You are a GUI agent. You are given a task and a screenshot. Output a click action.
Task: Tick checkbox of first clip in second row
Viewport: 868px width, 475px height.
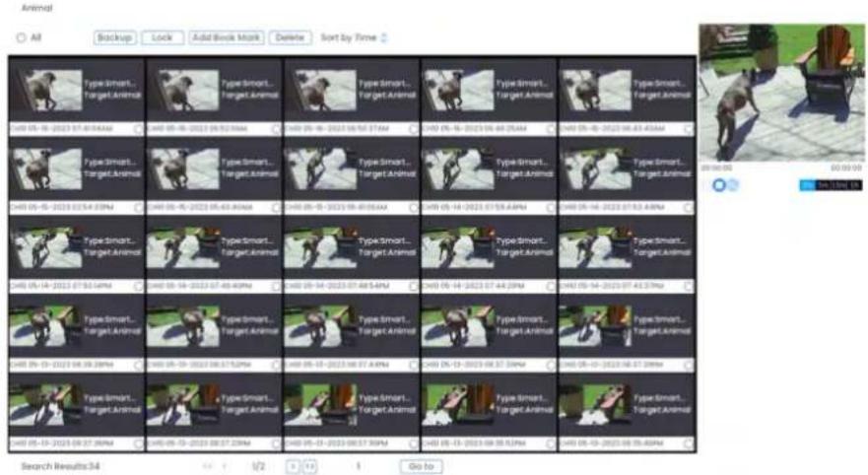138,208
